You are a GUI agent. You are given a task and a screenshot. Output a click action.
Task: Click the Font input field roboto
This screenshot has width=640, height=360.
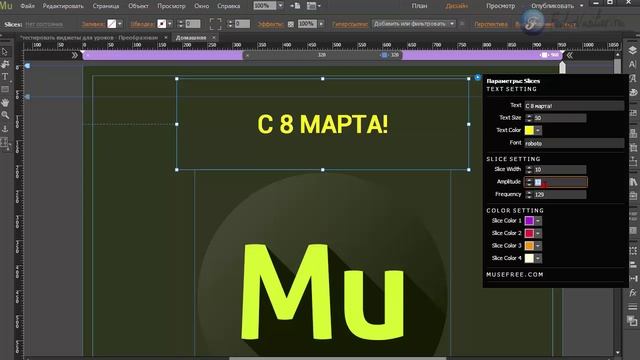click(x=574, y=143)
